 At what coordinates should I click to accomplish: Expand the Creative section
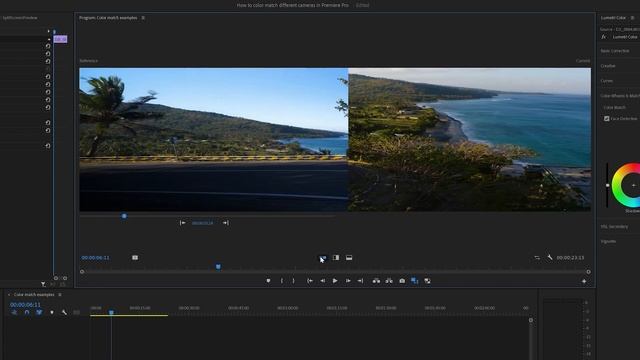coord(608,66)
